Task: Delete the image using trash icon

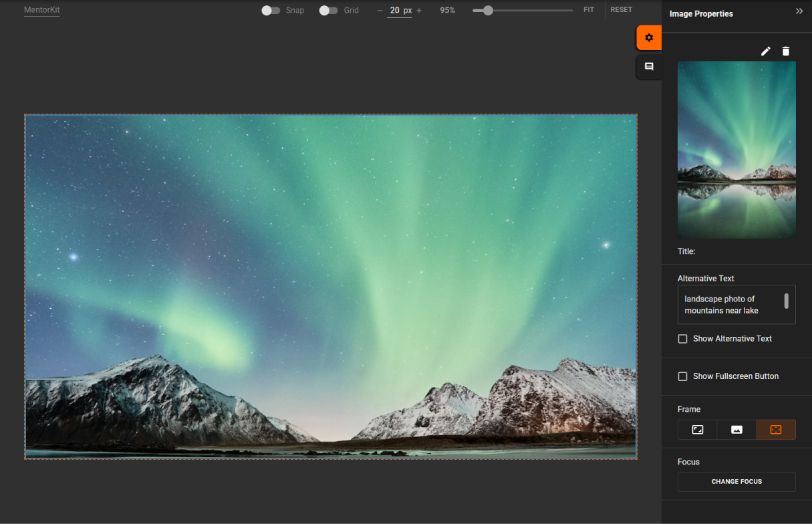Action: tap(786, 51)
